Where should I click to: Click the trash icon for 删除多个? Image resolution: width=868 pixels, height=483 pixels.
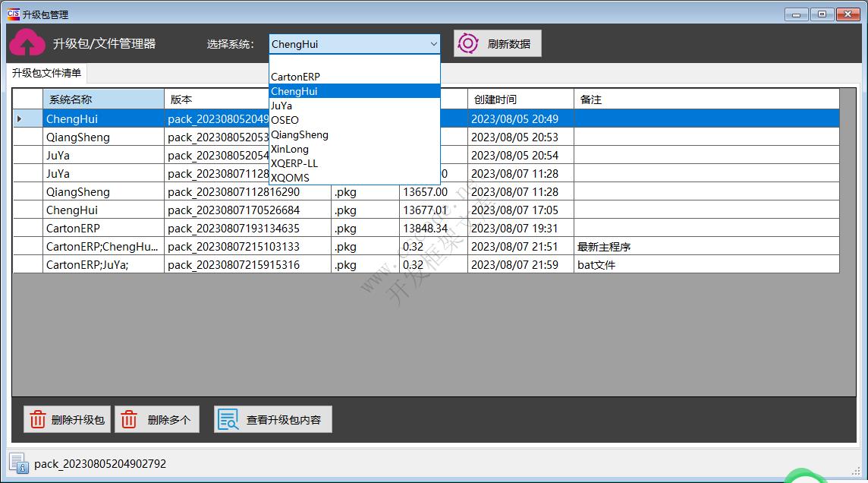pyautogui.click(x=129, y=419)
